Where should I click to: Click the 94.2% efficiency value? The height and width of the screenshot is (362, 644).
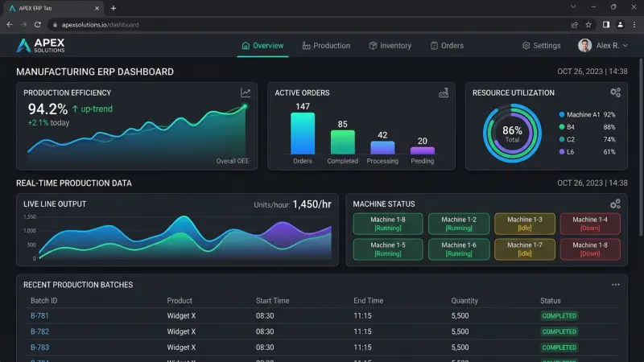click(x=47, y=109)
